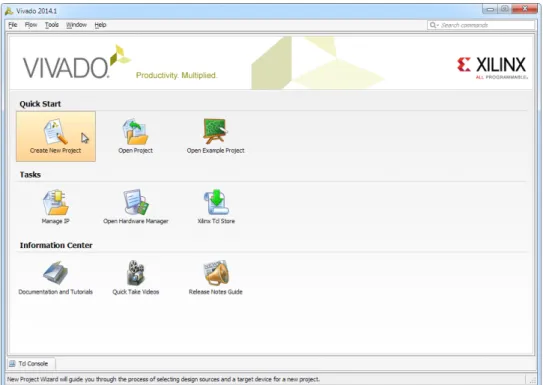The height and width of the screenshot is (385, 543).
Task: Click the Search commands input field
Action: (x=481, y=25)
